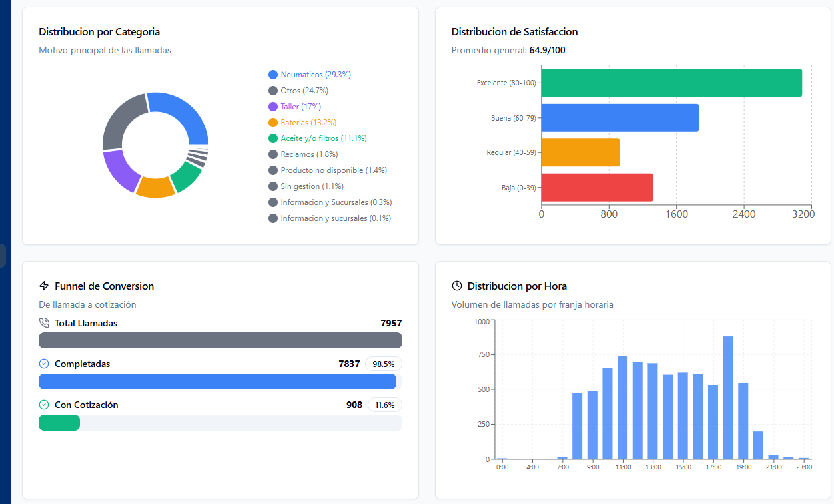Screen dimensions: 834x504
Task: Click the 64.9/100 average satisfaction value
Action: 548,50
